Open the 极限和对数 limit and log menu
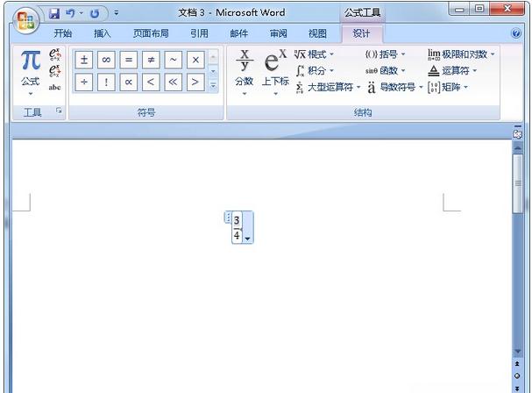This screenshot has width=532, height=393. click(x=461, y=54)
